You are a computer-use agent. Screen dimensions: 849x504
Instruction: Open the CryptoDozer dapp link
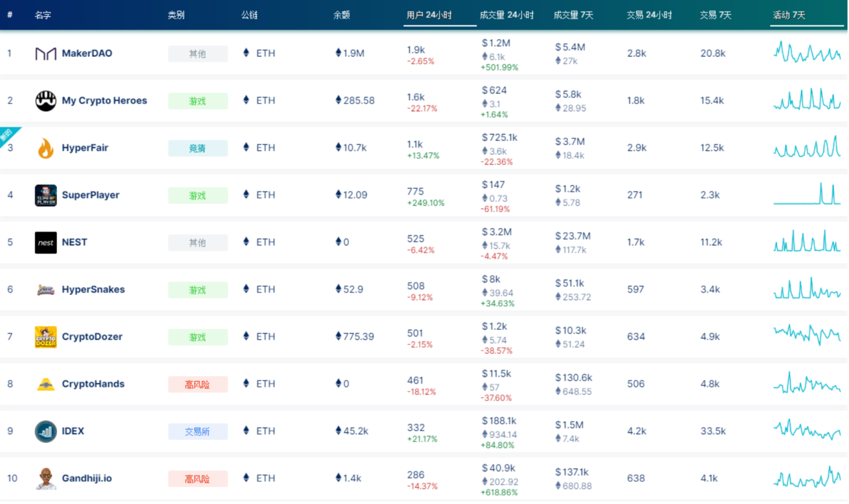92,336
